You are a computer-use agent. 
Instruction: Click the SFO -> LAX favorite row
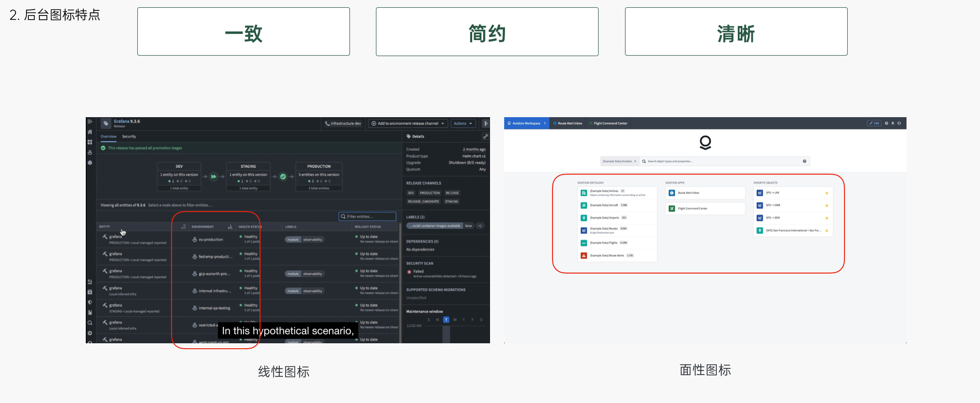point(793,193)
